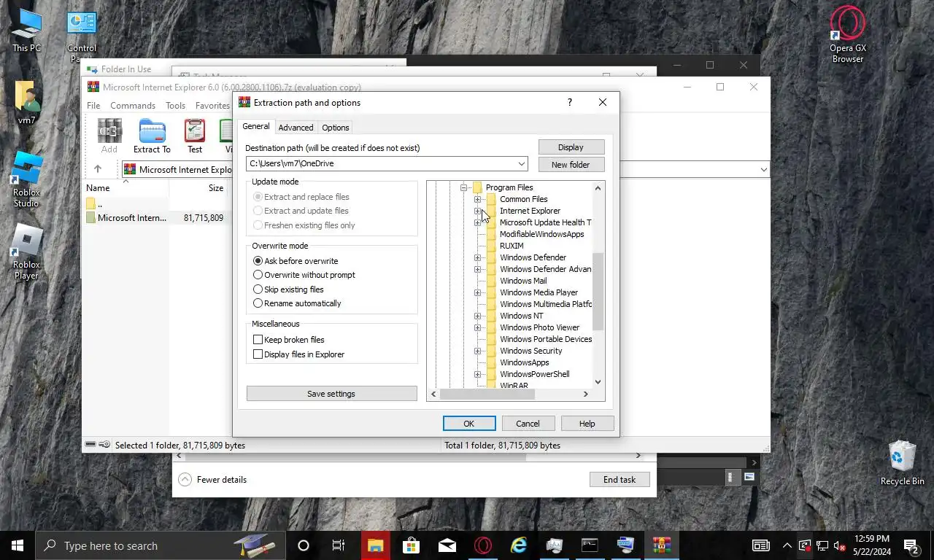
Task: Open Cortana from the taskbar circle icon
Action: pyautogui.click(x=304, y=545)
